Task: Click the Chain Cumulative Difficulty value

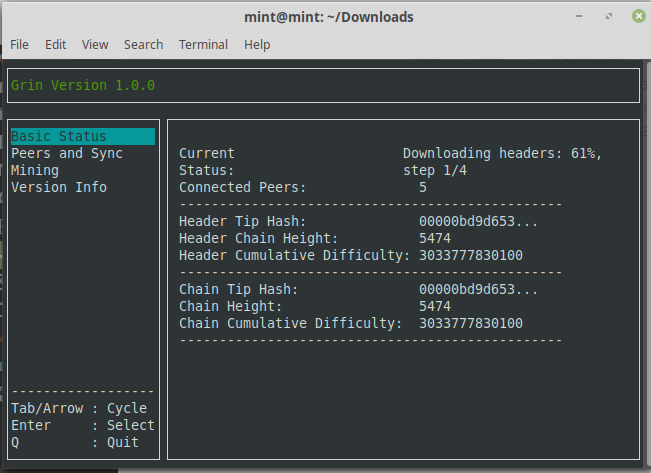Action: point(471,324)
